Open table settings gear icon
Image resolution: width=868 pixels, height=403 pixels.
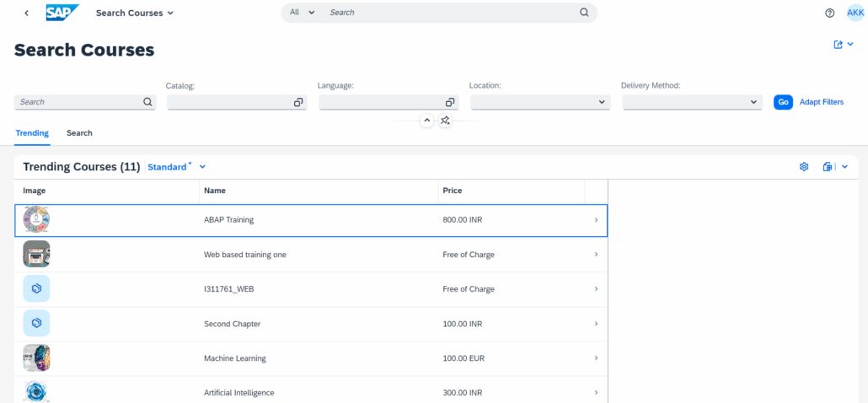pos(804,167)
